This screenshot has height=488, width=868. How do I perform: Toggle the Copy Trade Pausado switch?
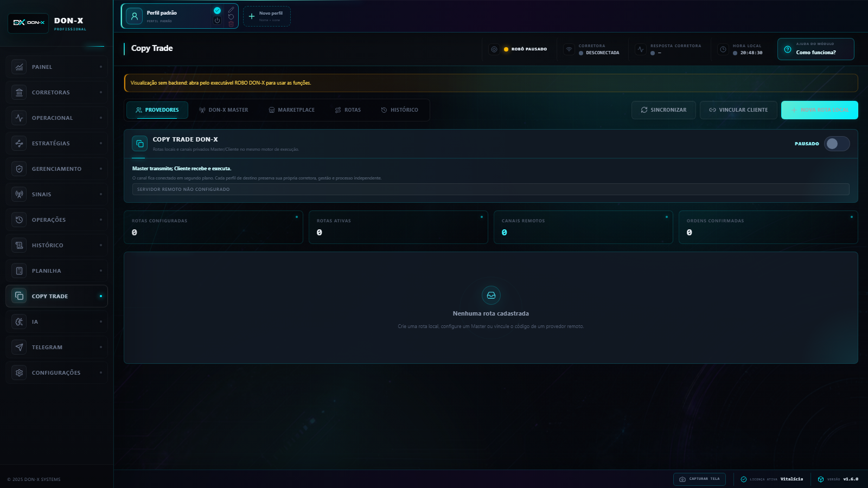[837, 144]
